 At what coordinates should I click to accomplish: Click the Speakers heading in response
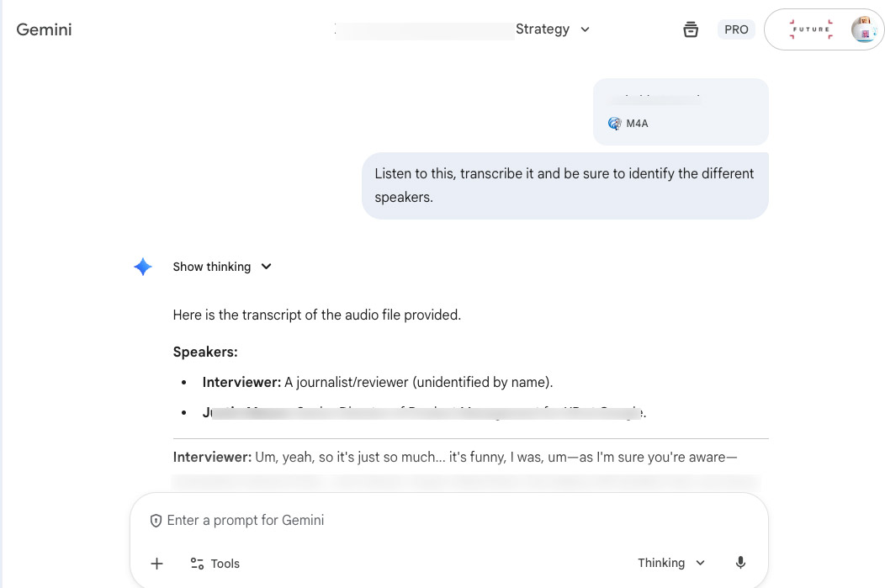pos(205,352)
